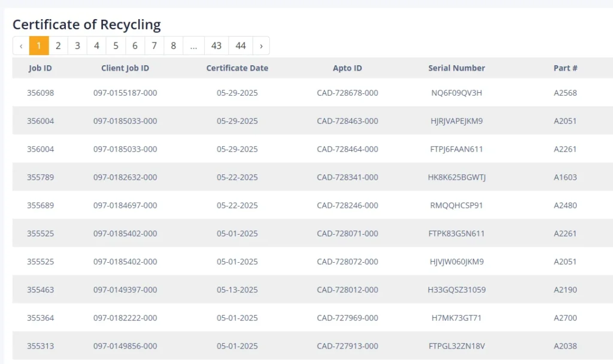The image size is (613, 364).
Task: Navigate to page 5
Action: pos(116,45)
